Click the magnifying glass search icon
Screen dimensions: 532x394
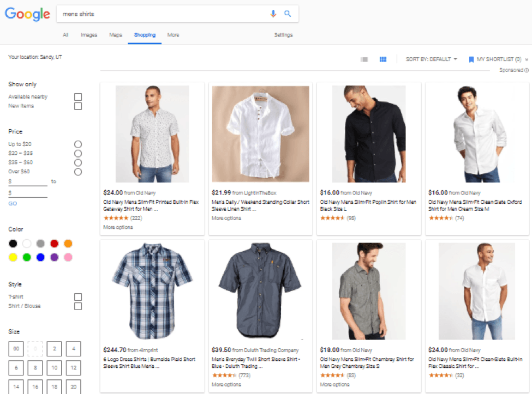pos(288,14)
